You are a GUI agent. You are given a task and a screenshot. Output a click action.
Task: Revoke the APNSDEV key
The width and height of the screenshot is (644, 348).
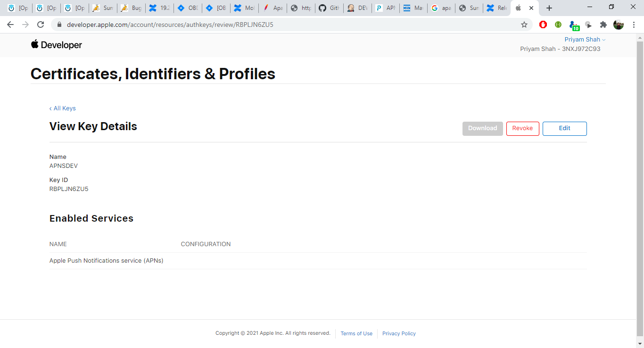pos(522,128)
